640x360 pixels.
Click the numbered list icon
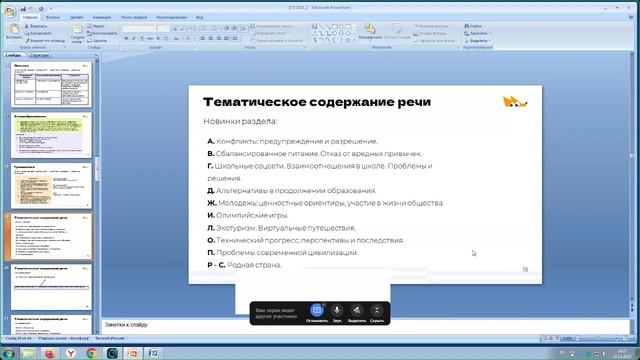[x=214, y=29]
